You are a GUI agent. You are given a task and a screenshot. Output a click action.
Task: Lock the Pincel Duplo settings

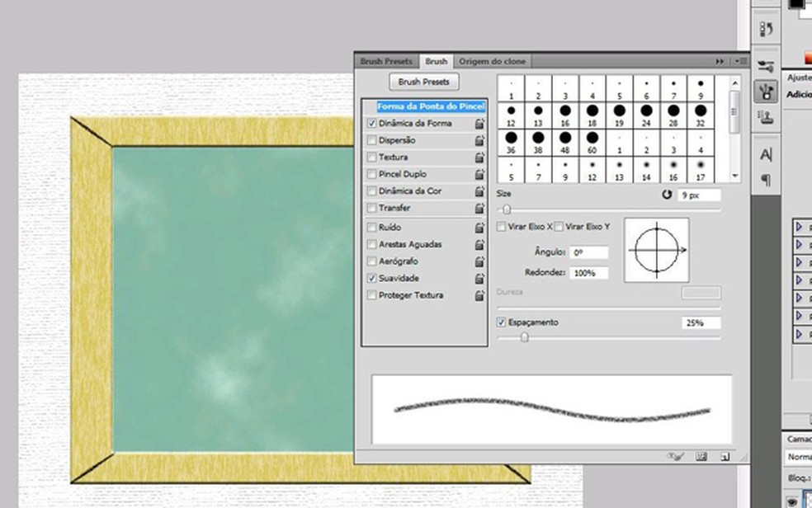(479, 174)
